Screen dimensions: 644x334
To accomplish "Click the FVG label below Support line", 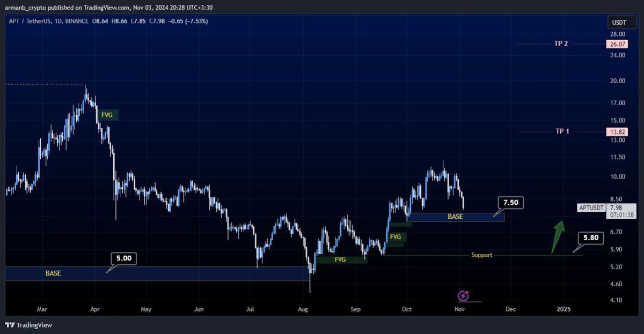I will tap(340, 259).
